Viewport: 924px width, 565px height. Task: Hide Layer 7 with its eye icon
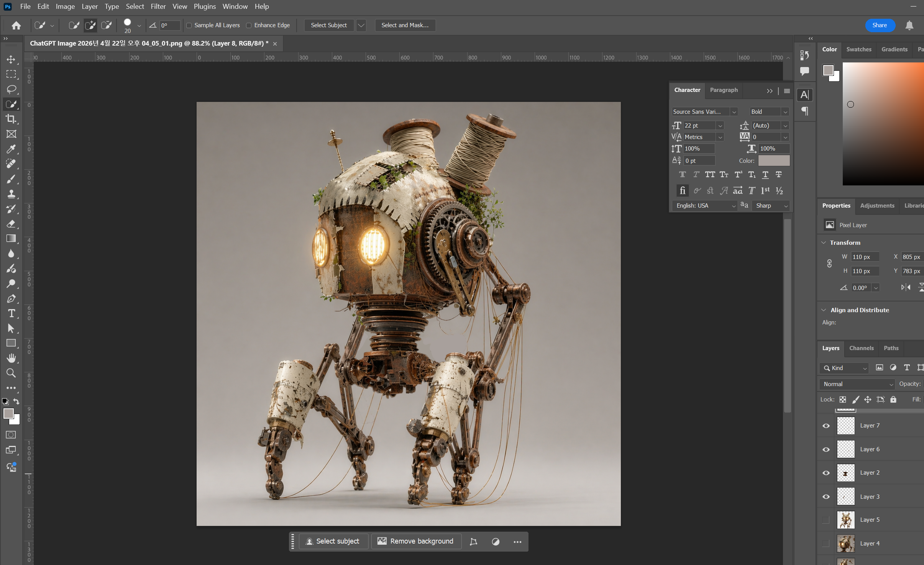[x=826, y=426]
